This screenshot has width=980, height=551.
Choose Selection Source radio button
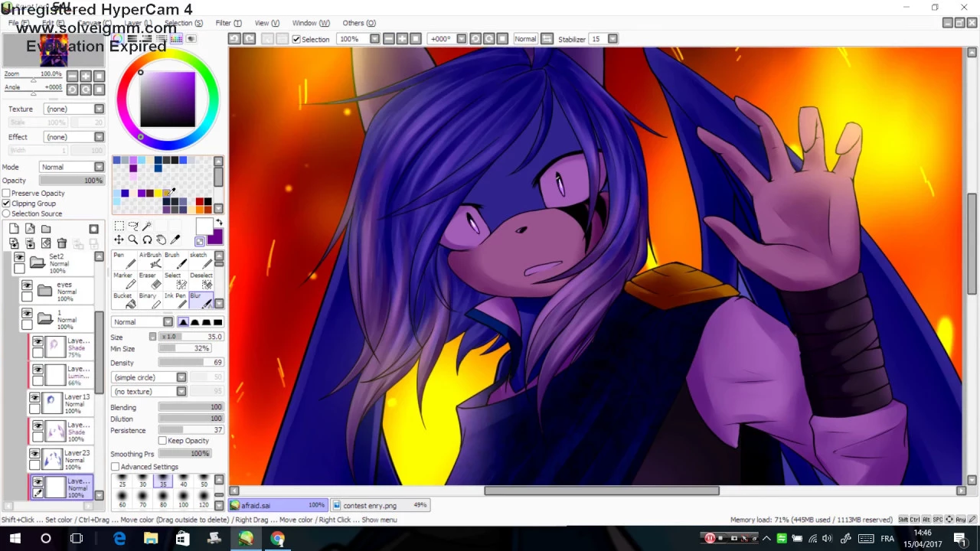(6, 214)
